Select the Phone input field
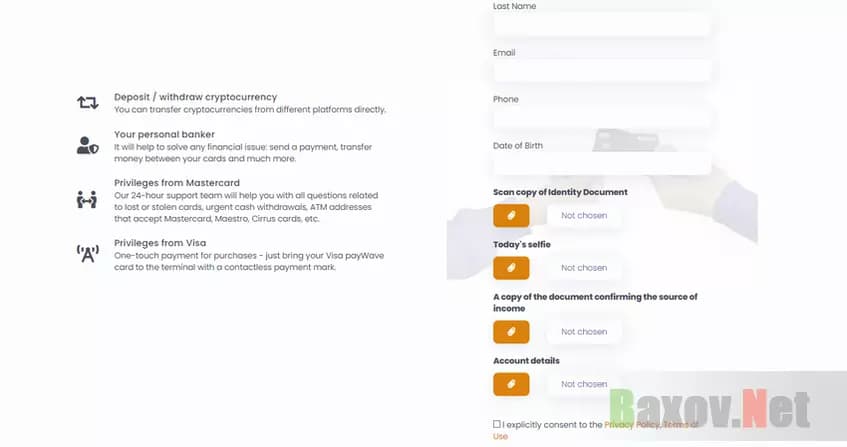The width and height of the screenshot is (847, 447). click(x=601, y=118)
